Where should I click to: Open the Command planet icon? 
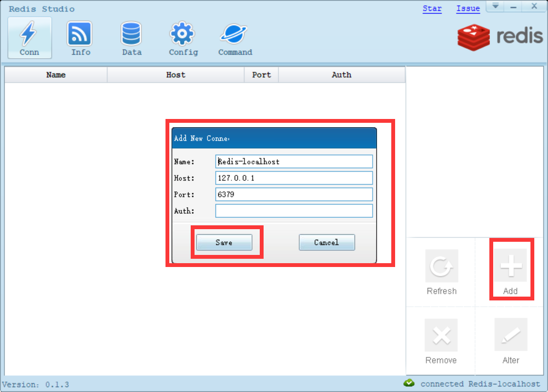click(x=235, y=38)
